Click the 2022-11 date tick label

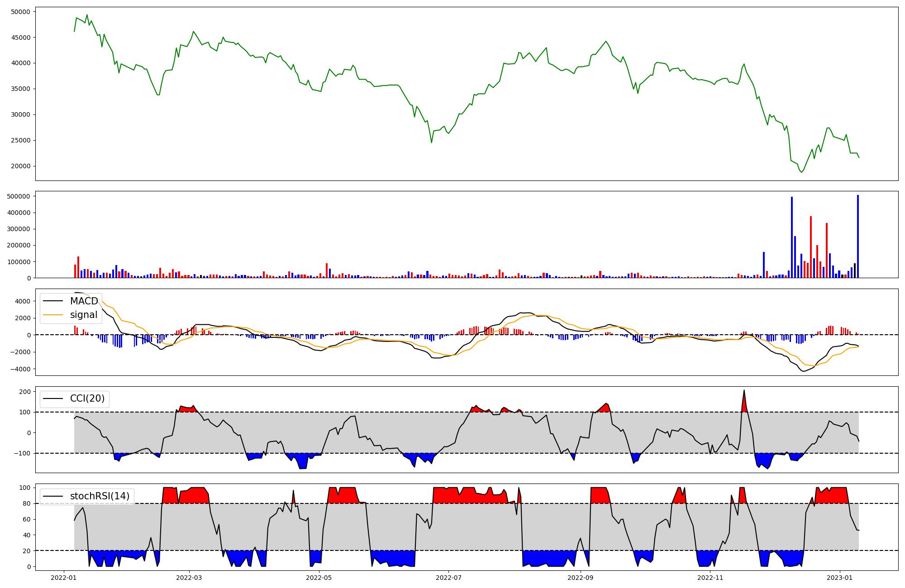tap(710, 578)
